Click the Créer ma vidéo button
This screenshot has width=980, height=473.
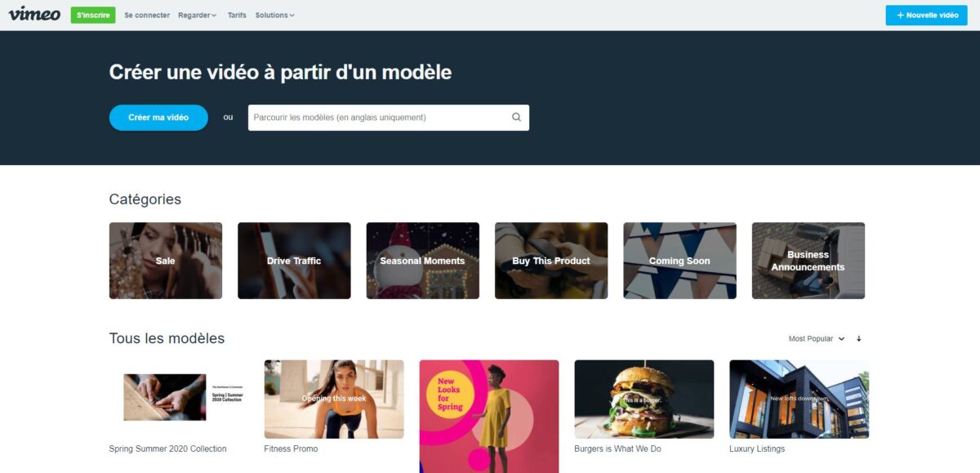tap(158, 118)
